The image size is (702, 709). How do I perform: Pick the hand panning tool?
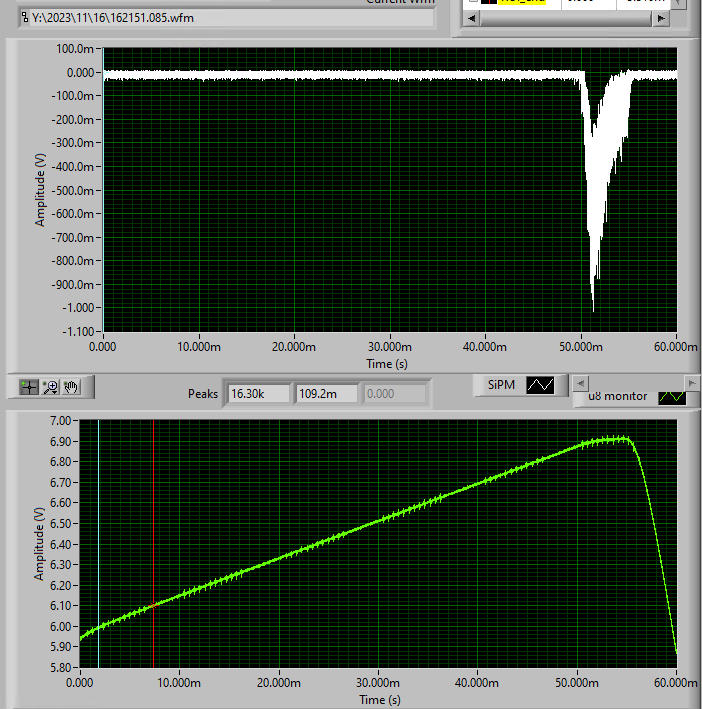pyautogui.click(x=71, y=388)
